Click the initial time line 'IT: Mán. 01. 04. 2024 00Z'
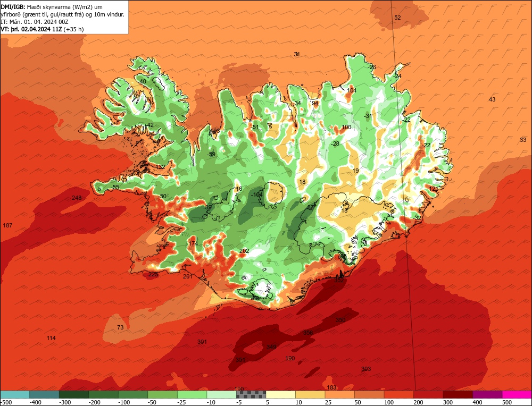 (35, 22)
